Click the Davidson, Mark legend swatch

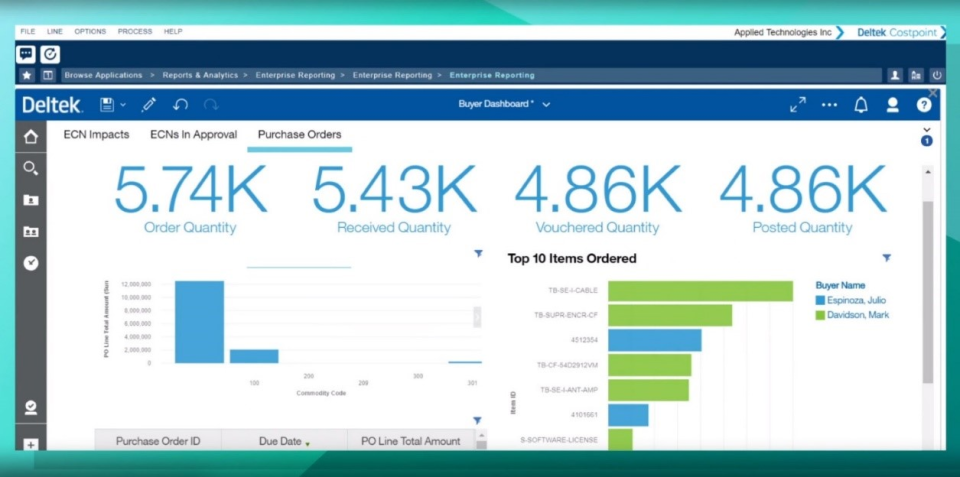click(x=820, y=315)
